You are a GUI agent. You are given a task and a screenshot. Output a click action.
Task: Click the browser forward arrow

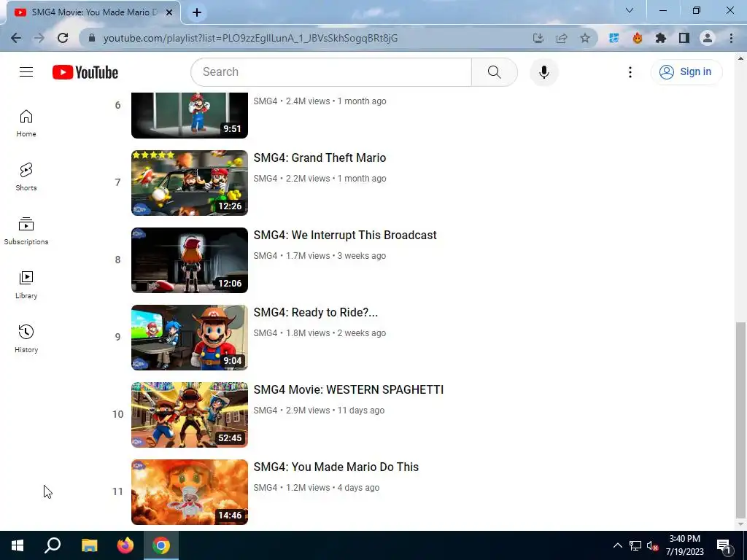click(x=39, y=38)
